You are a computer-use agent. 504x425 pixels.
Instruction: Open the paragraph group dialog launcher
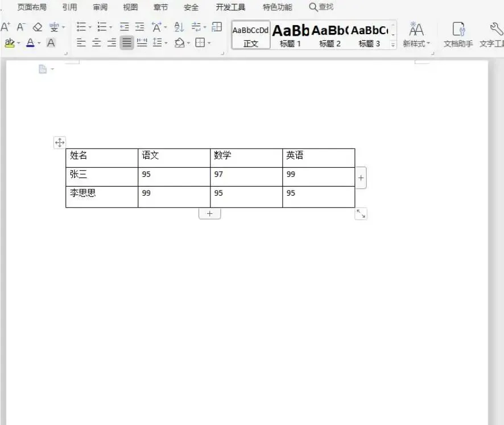pyautogui.click(x=222, y=53)
